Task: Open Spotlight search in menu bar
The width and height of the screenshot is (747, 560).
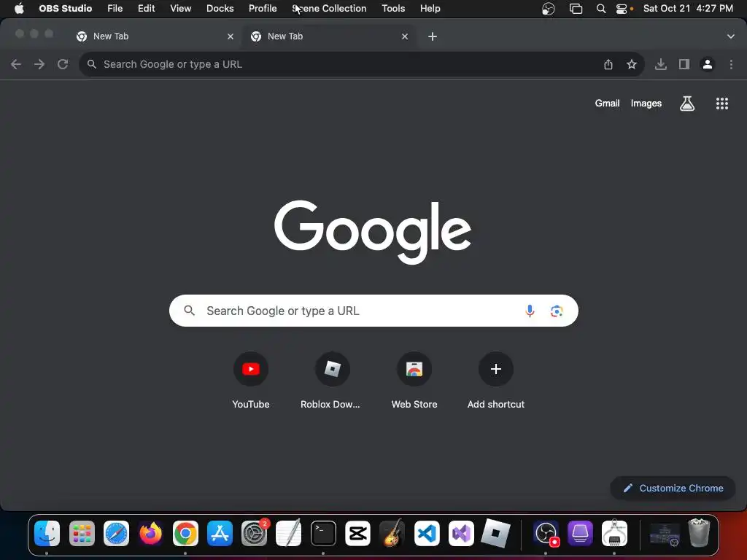Action: tap(601, 9)
